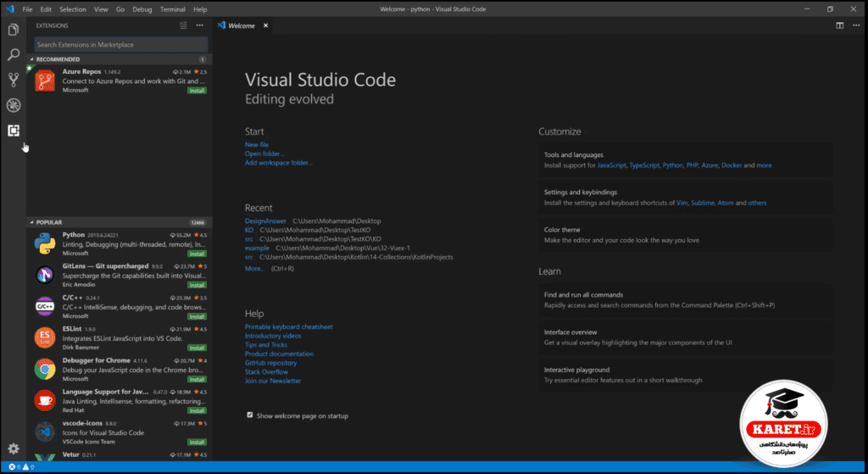Click the Vim keybindings link
This screenshot has height=474, width=868.
(x=682, y=203)
